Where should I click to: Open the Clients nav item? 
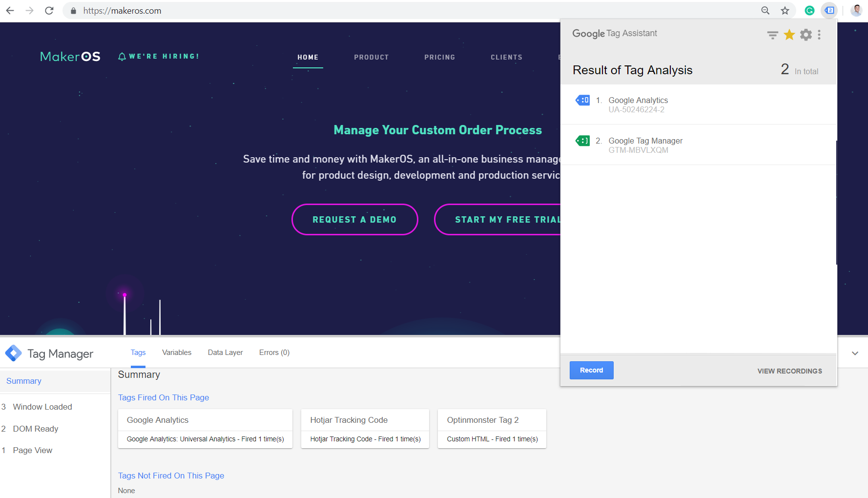click(507, 57)
